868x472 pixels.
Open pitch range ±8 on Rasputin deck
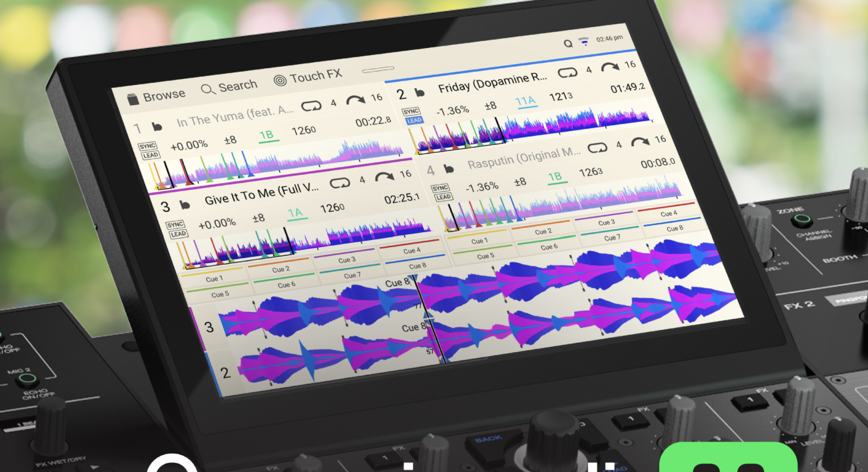click(520, 182)
